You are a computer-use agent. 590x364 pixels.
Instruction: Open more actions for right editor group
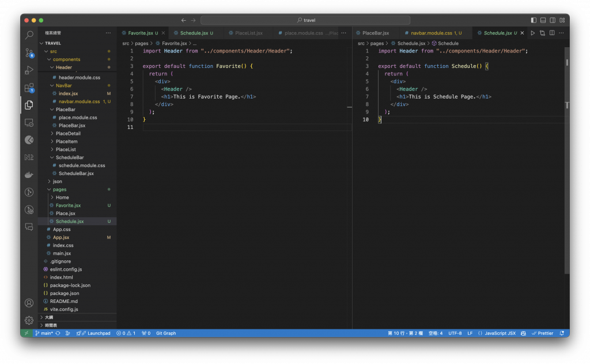tap(561, 33)
